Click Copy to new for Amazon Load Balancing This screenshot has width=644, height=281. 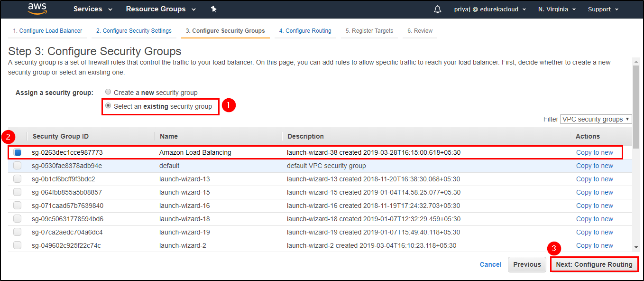click(x=594, y=152)
